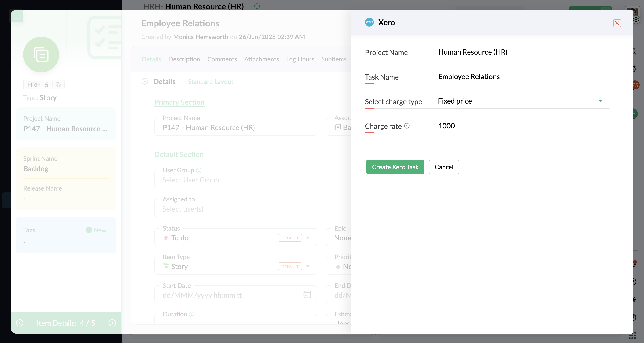Open the Comments tab
644x343 pixels.
click(x=222, y=59)
